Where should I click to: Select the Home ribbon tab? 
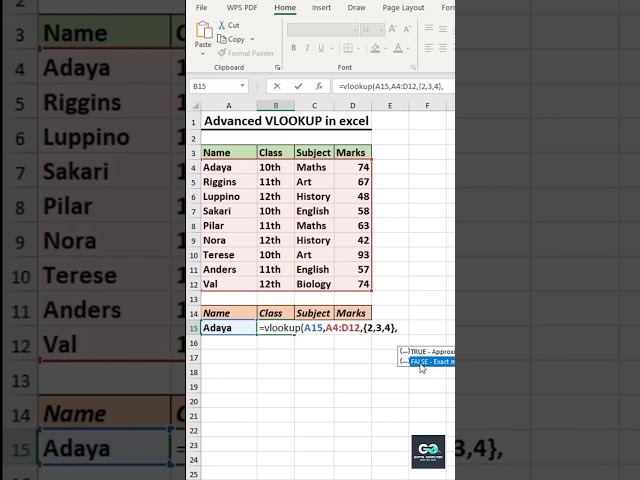coord(285,7)
